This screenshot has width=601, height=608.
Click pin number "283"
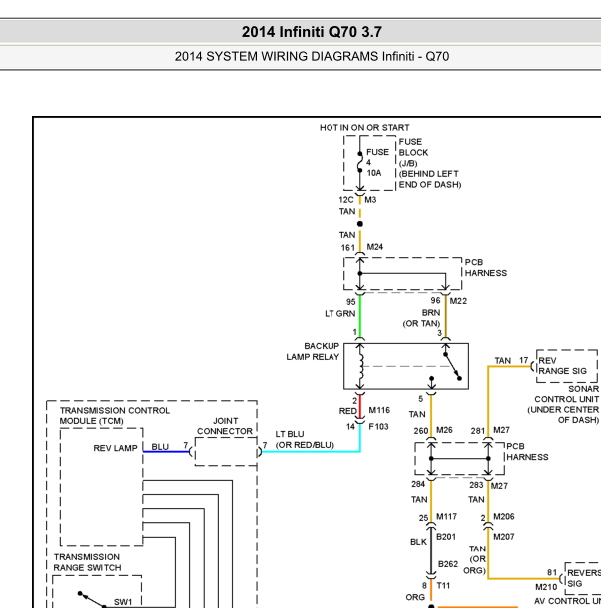476,485
